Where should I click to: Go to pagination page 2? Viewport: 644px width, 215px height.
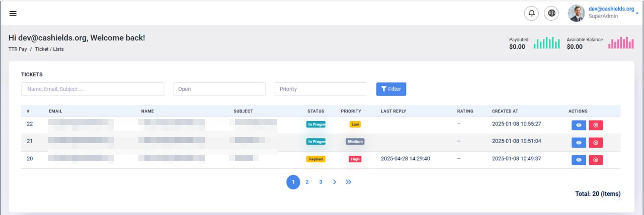(x=307, y=182)
